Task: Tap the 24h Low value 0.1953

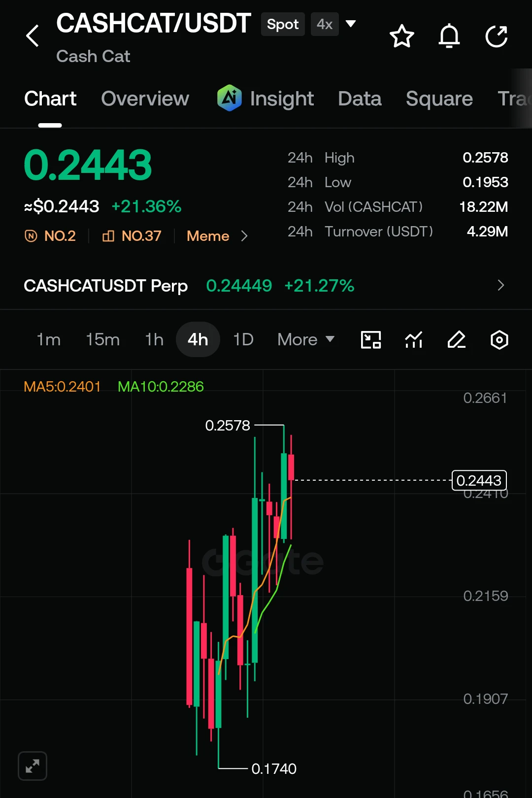Action: click(485, 182)
